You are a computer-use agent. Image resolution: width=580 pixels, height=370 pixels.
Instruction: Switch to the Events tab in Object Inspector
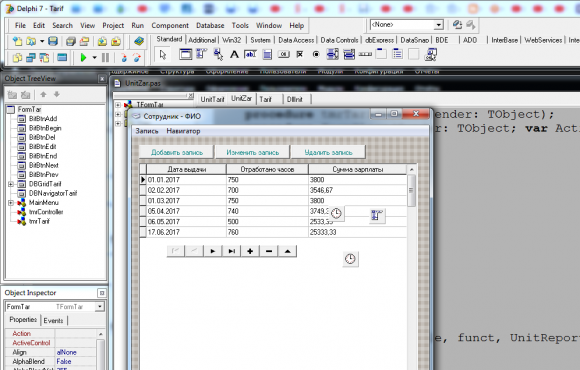click(x=53, y=320)
